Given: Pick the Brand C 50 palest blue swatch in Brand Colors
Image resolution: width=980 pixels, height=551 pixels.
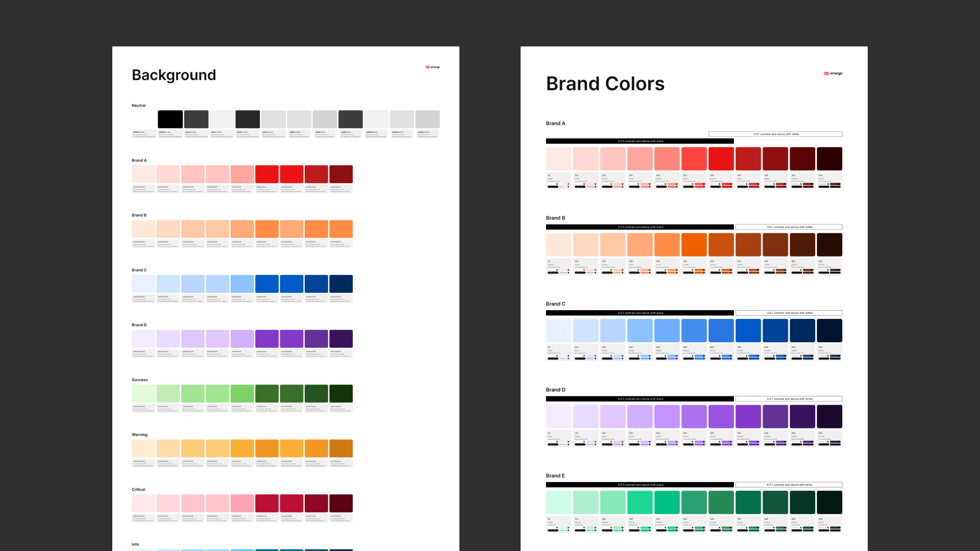Looking at the screenshot, I should (559, 331).
